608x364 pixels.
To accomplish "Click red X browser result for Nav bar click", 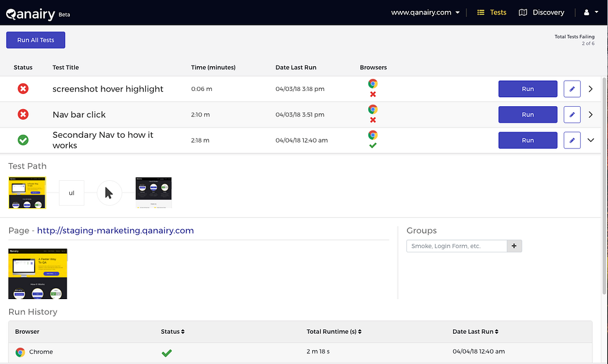I will (372, 120).
